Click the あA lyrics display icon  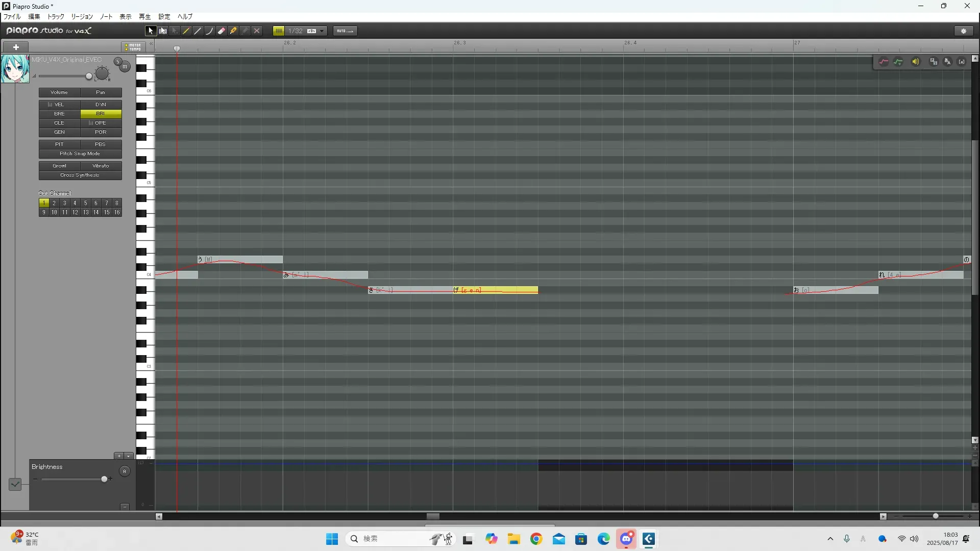tap(948, 62)
